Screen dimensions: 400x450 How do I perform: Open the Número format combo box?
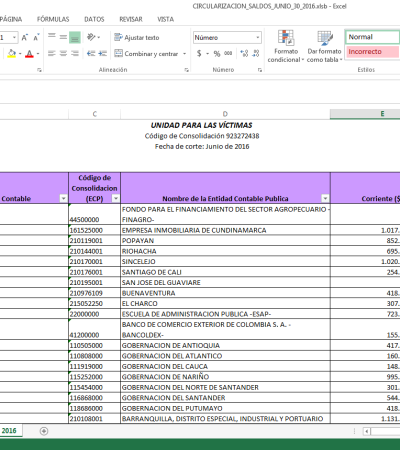pyautogui.click(x=227, y=38)
